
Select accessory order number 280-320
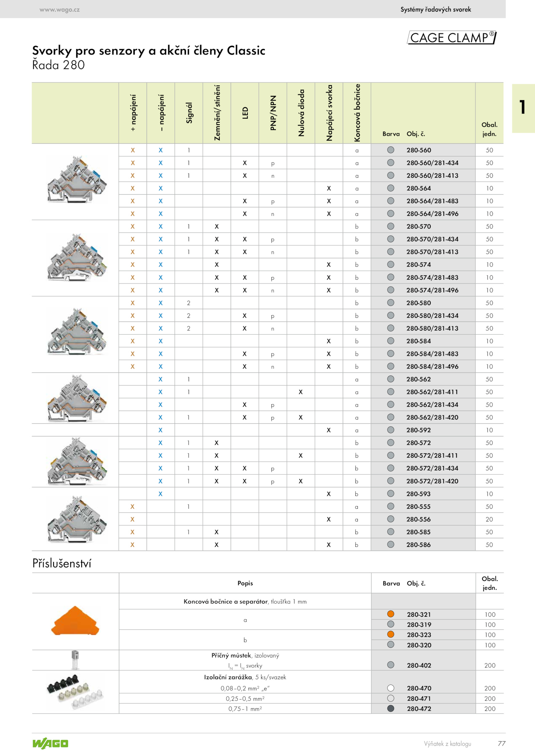tap(419, 645)
